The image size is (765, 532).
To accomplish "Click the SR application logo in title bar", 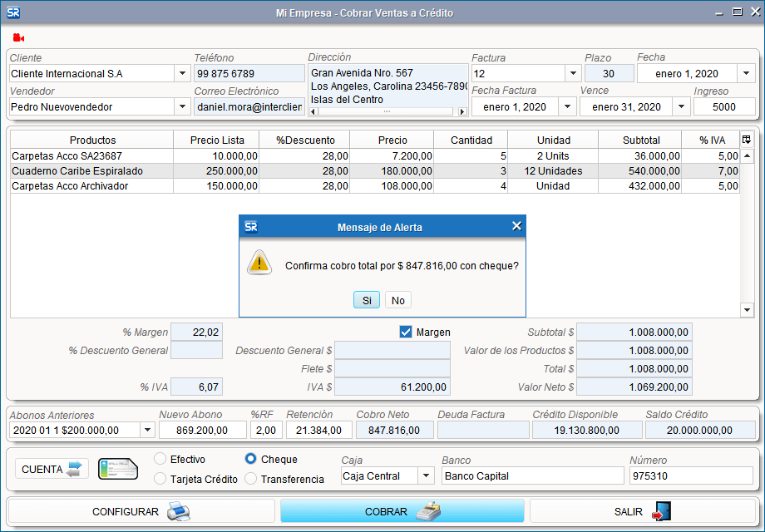I will [x=13, y=12].
